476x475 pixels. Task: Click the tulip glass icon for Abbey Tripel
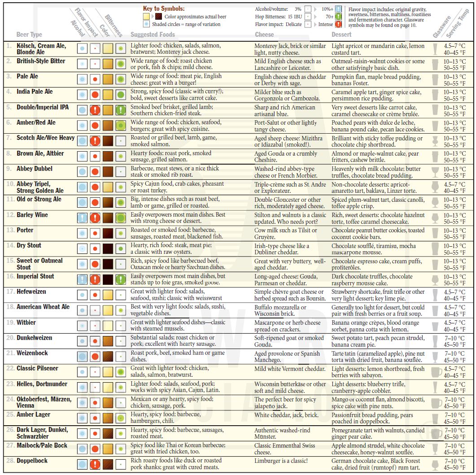pyautogui.click(x=435, y=187)
